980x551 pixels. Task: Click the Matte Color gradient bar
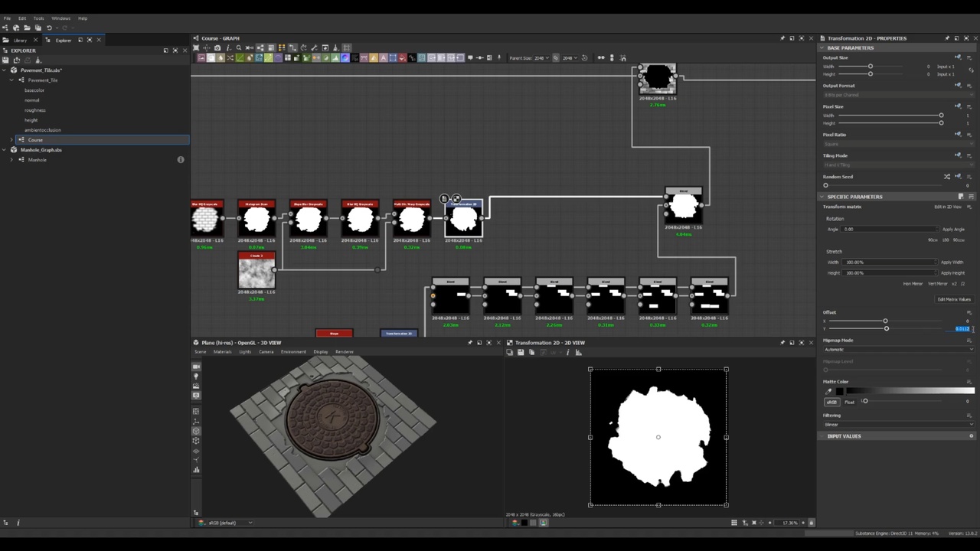click(910, 391)
